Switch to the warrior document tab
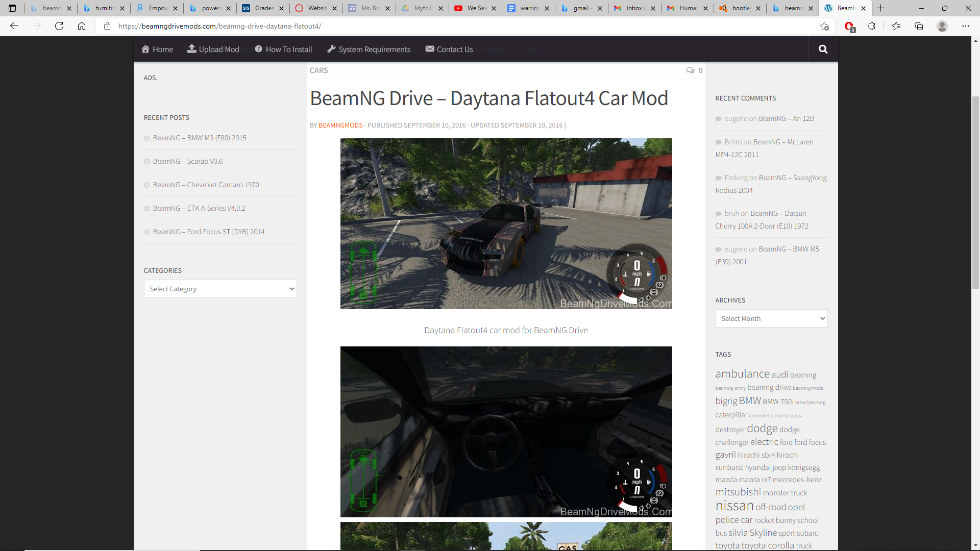 (x=528, y=8)
